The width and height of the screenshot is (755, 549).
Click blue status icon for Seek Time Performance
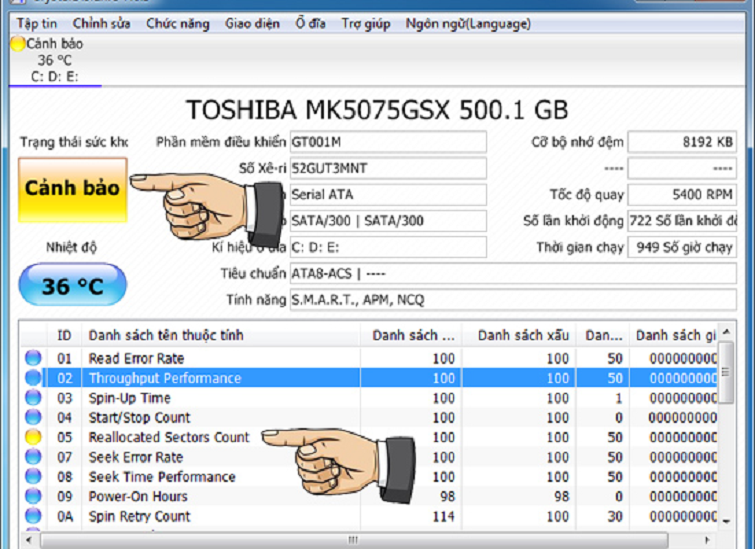click(33, 477)
